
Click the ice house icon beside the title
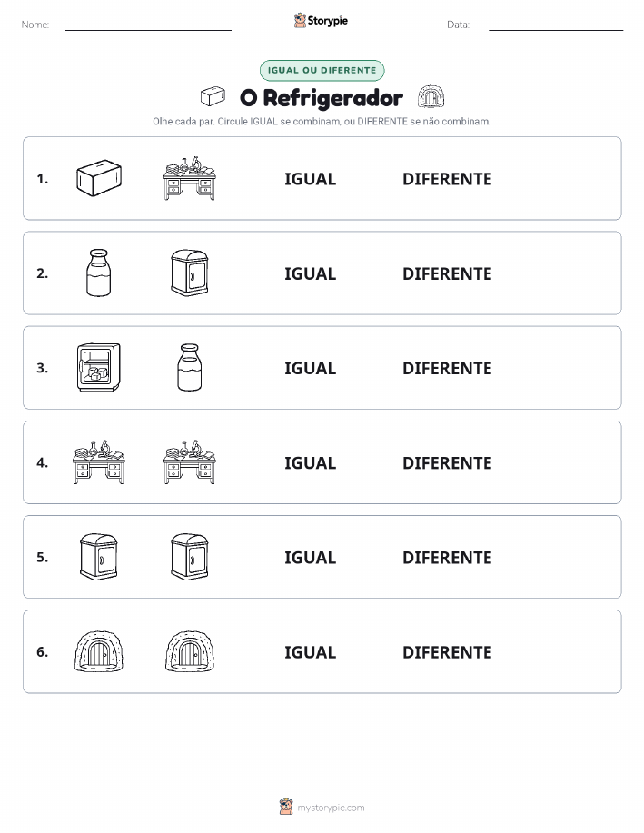(x=431, y=96)
